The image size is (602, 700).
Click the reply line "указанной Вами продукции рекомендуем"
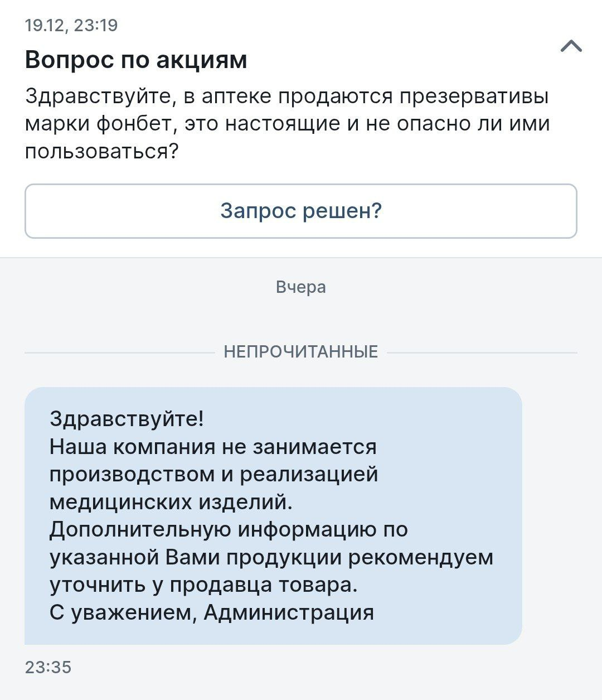pos(271,557)
